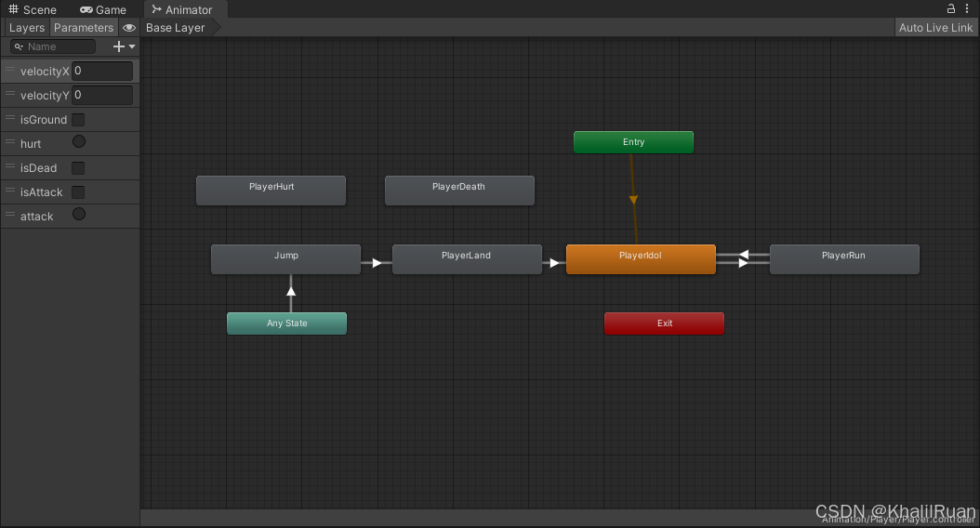Select the isGround parameter label

[x=43, y=119]
